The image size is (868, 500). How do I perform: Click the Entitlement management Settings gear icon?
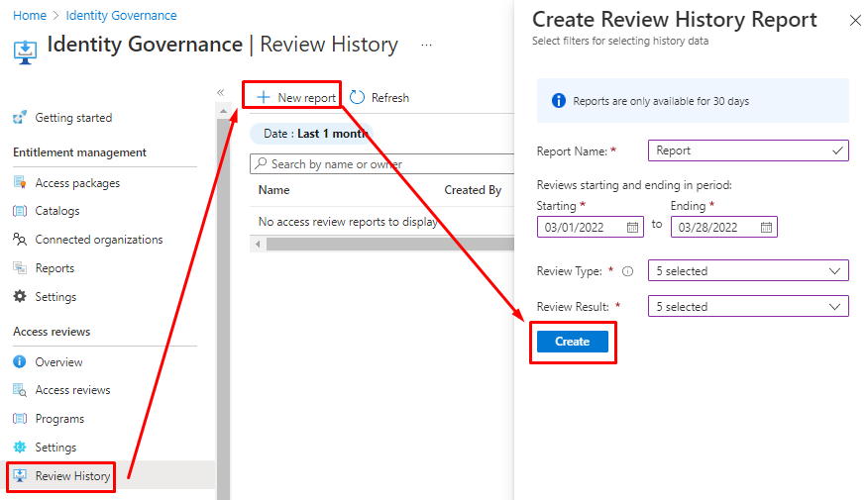click(x=20, y=297)
